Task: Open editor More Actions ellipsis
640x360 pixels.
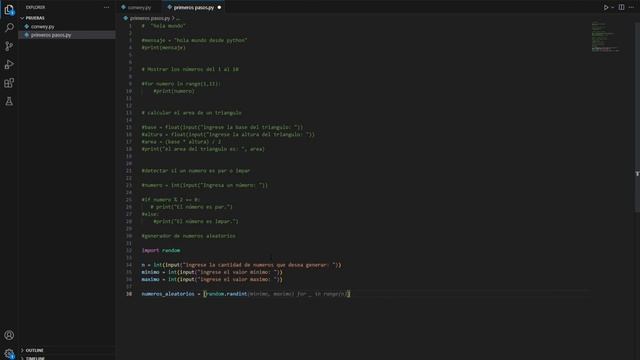Action: point(631,7)
